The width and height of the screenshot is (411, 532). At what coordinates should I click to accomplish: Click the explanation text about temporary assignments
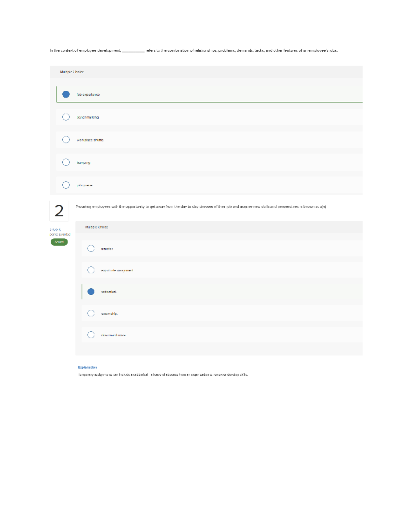(163, 375)
